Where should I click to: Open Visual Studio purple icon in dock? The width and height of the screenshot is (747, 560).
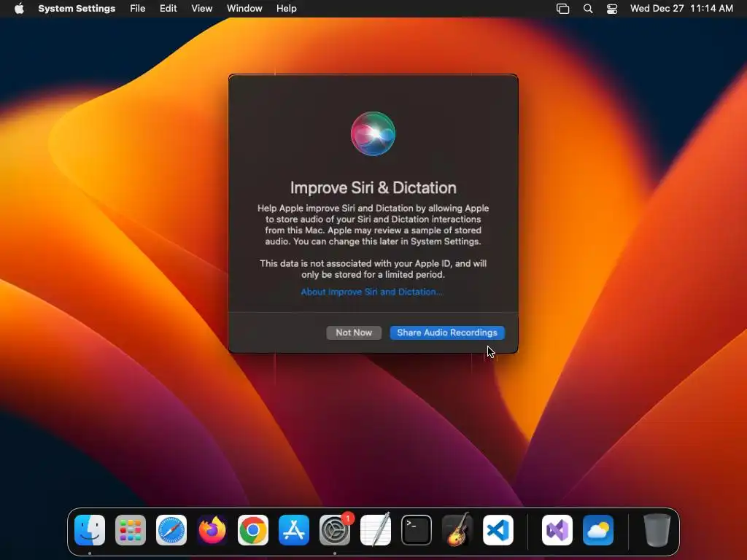[x=557, y=530]
